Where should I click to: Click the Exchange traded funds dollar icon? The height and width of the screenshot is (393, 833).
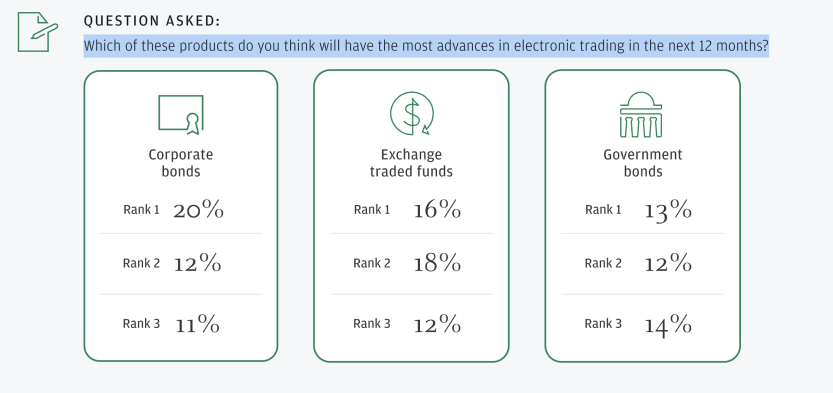click(x=412, y=114)
